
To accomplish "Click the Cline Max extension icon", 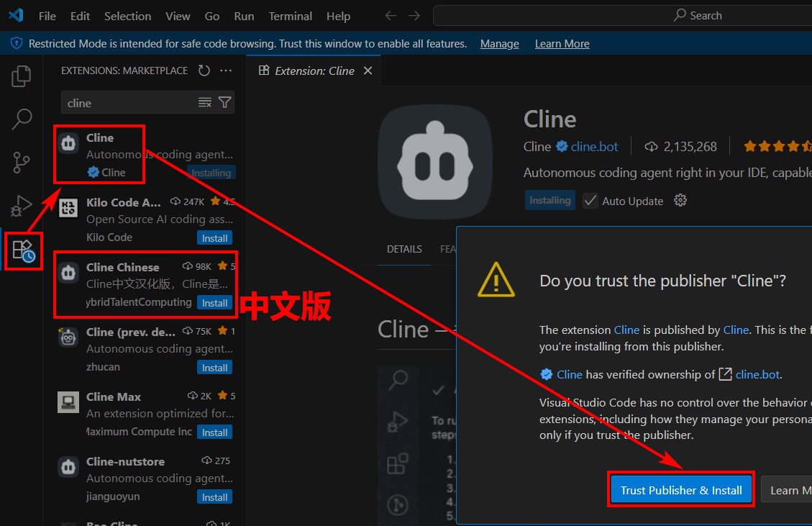I will (68, 402).
